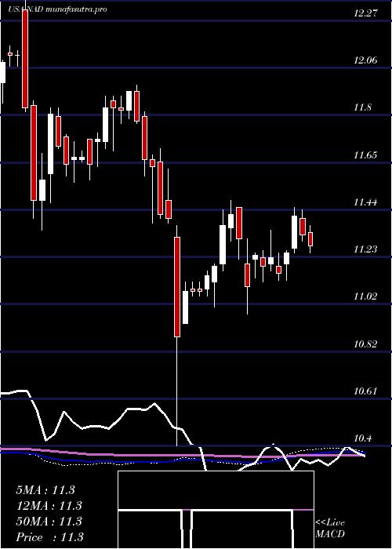
Task: Click the 11.44 price axis label
Action: (366, 202)
